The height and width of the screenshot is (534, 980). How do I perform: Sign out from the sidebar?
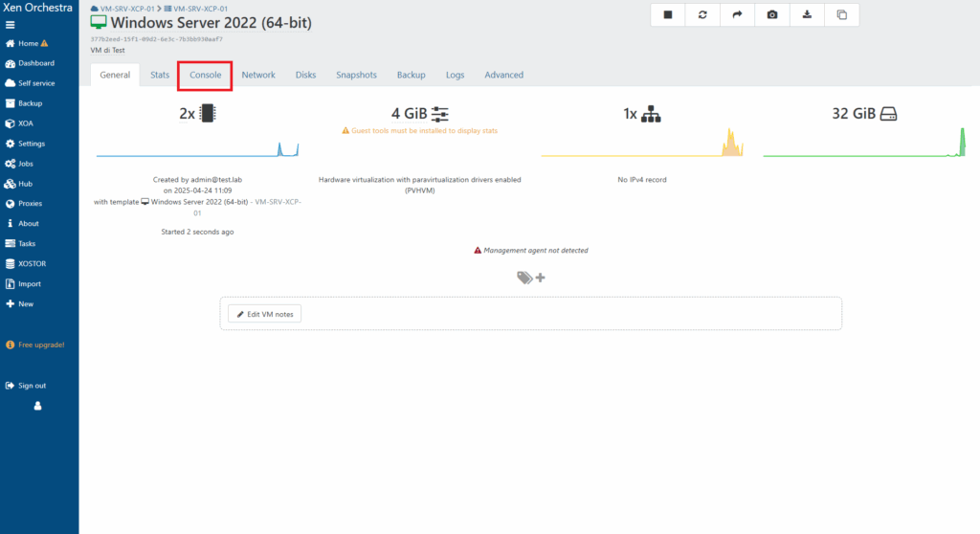26,385
